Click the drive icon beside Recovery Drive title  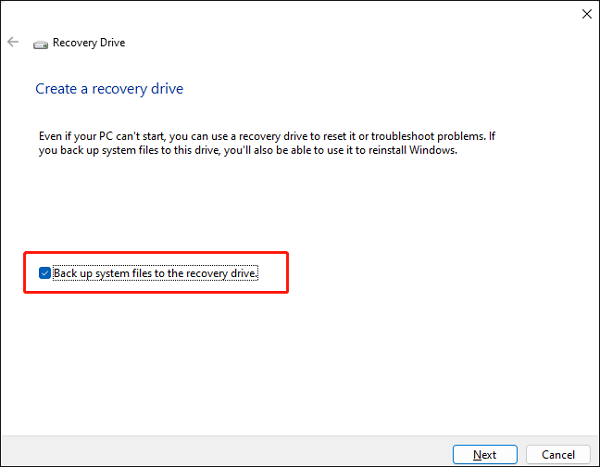40,44
